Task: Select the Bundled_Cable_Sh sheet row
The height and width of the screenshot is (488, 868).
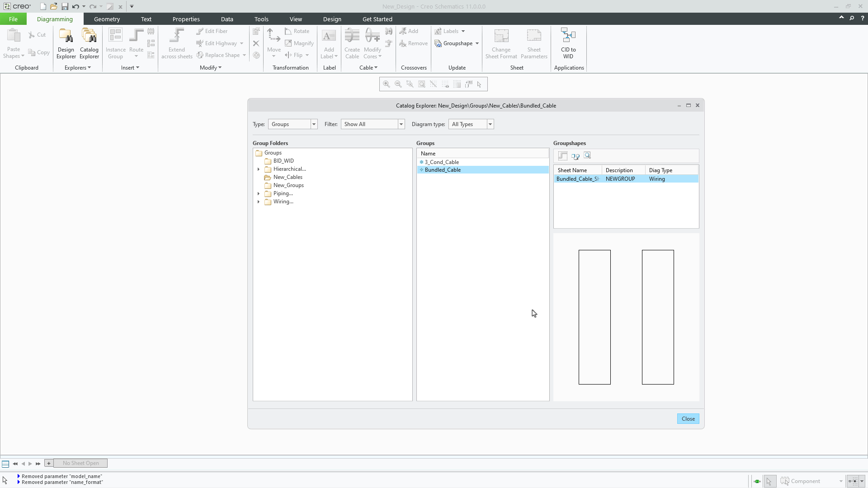Action: click(626, 179)
